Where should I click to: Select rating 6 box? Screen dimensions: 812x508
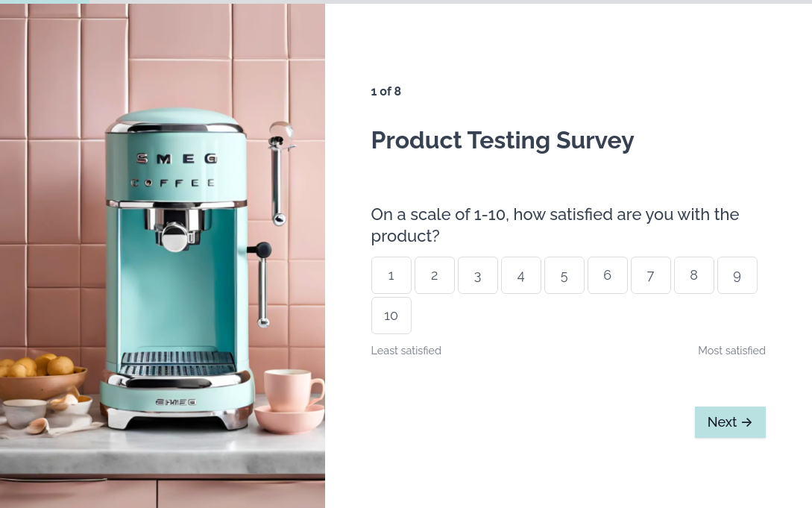608,275
